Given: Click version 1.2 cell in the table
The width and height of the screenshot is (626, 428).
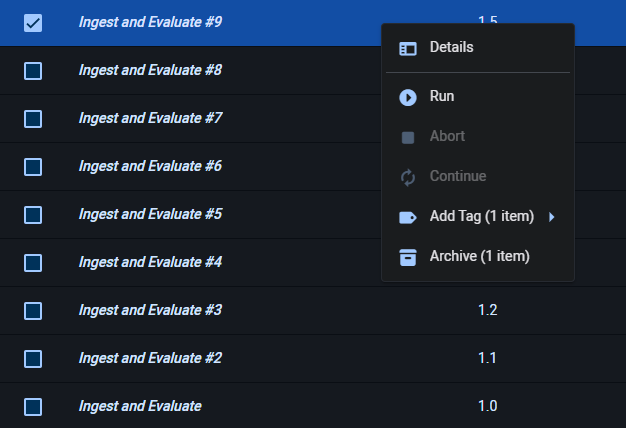Looking at the screenshot, I should point(487,310).
